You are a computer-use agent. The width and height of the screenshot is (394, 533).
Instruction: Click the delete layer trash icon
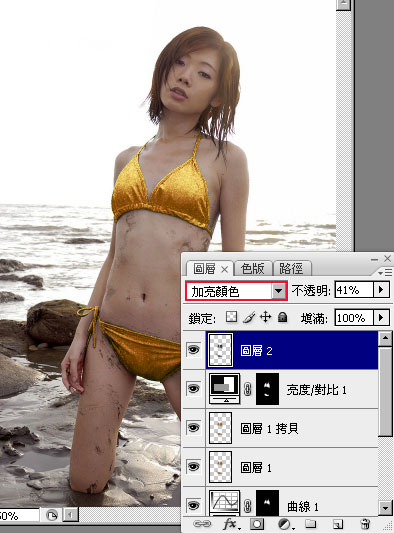pyautogui.click(x=365, y=523)
